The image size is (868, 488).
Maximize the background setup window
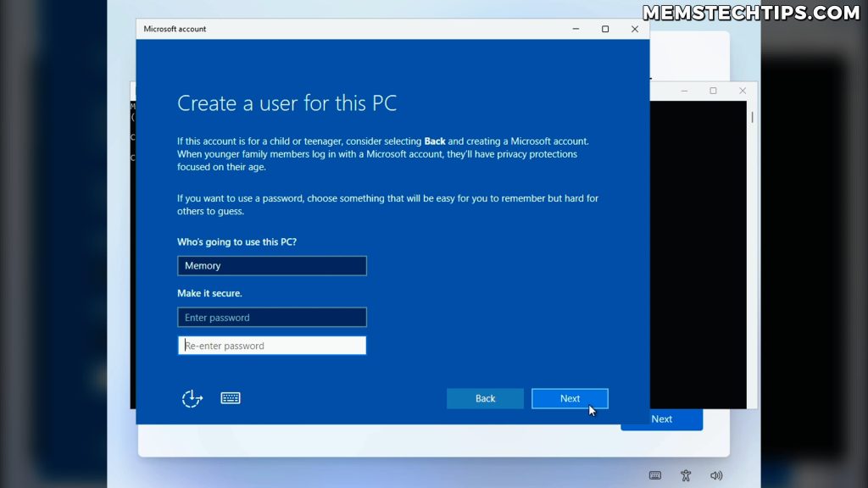click(713, 90)
